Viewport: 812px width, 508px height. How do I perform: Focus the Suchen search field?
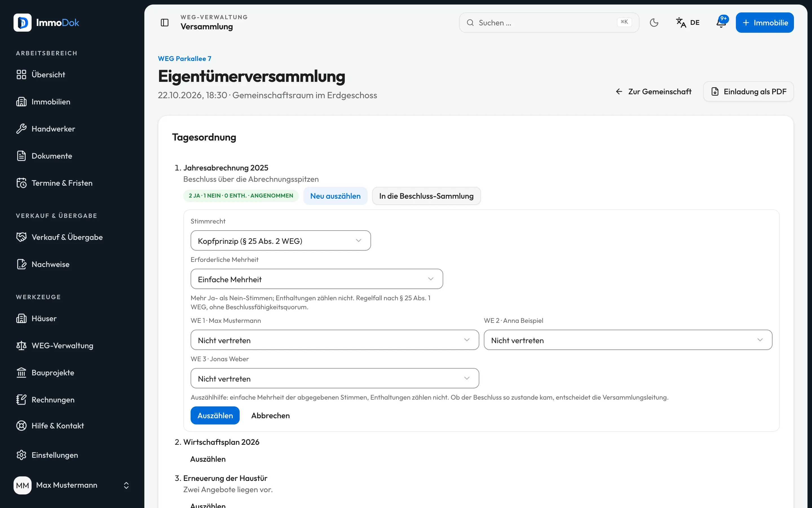click(x=549, y=23)
